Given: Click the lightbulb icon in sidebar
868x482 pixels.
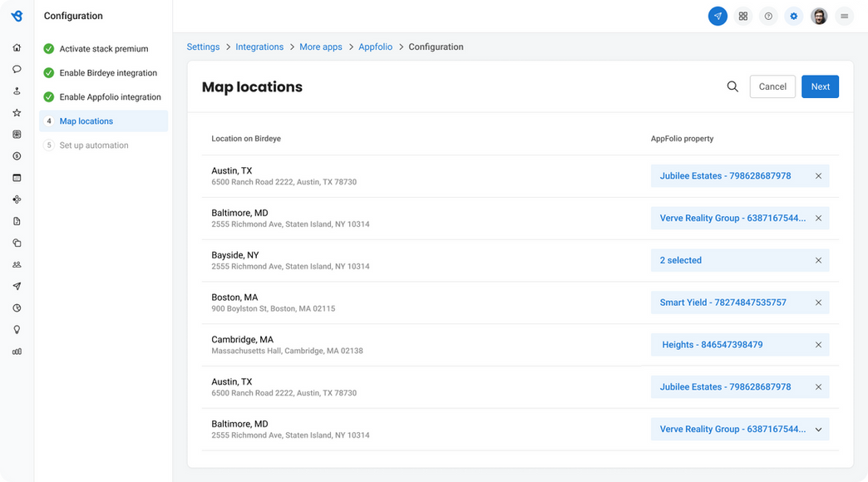Looking at the screenshot, I should [17, 330].
